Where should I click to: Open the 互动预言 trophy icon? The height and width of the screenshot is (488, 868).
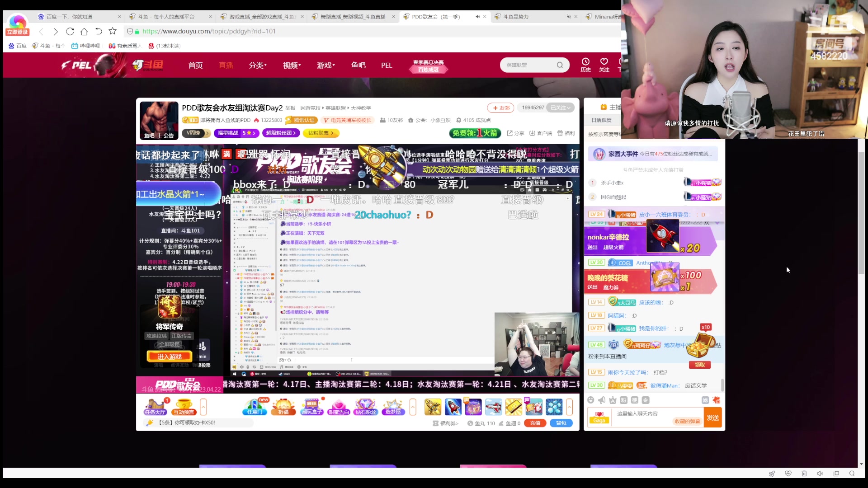tap(184, 407)
